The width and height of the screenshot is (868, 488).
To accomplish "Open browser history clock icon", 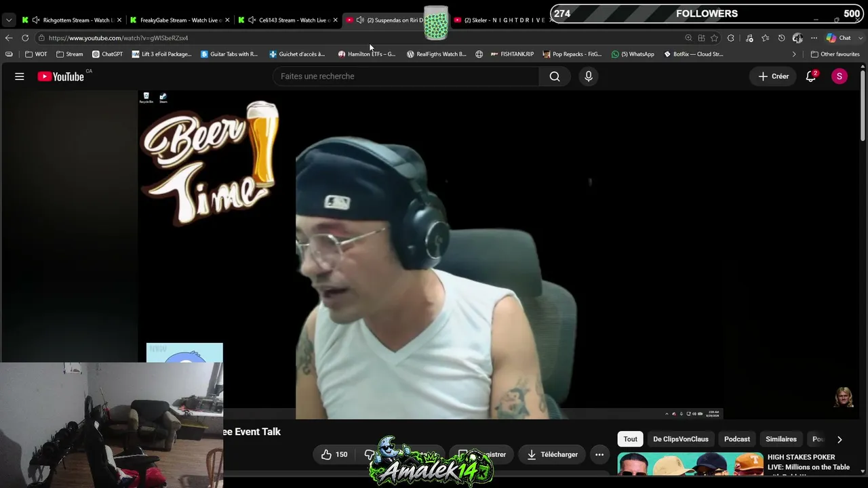I will coord(781,38).
